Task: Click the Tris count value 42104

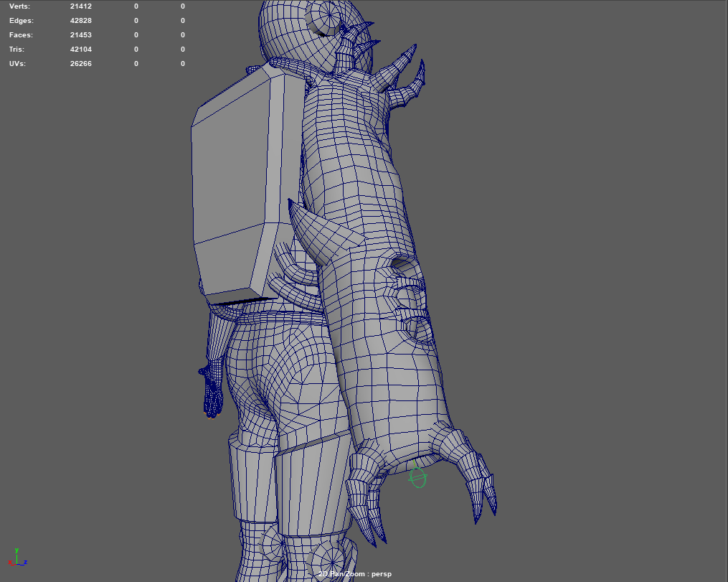Action: coord(80,49)
